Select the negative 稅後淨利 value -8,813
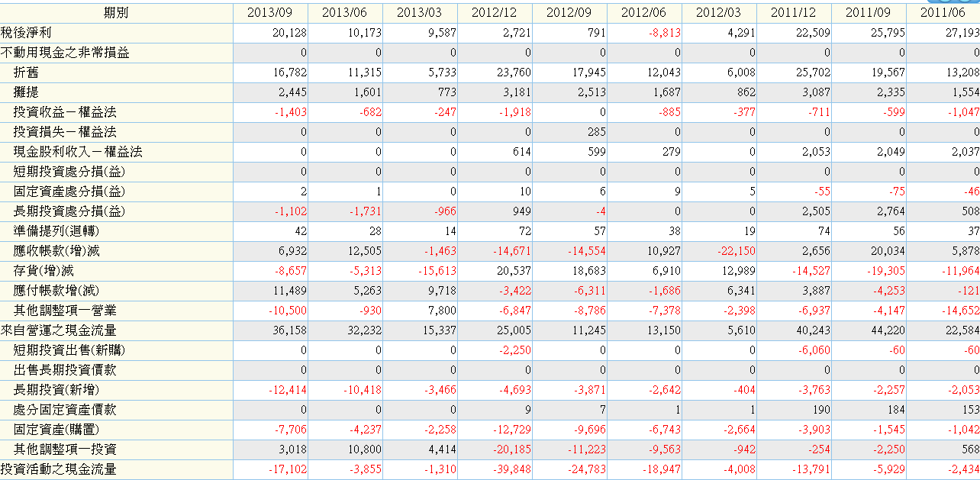The width and height of the screenshot is (980, 480). coord(664,33)
